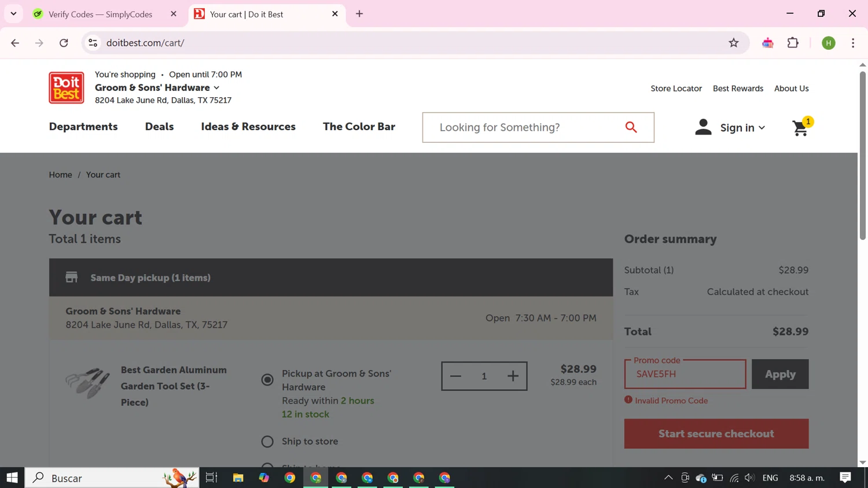868x488 pixels.
Task: Click the Store Locator link
Action: (x=676, y=88)
